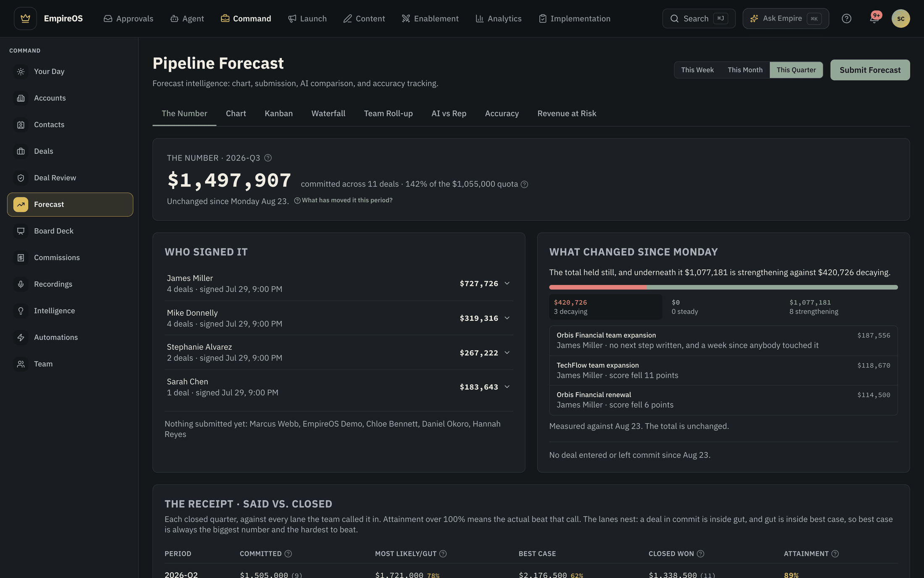This screenshot has width=924, height=578.
Task: Click the Deal Review shield icon
Action: [x=21, y=178]
